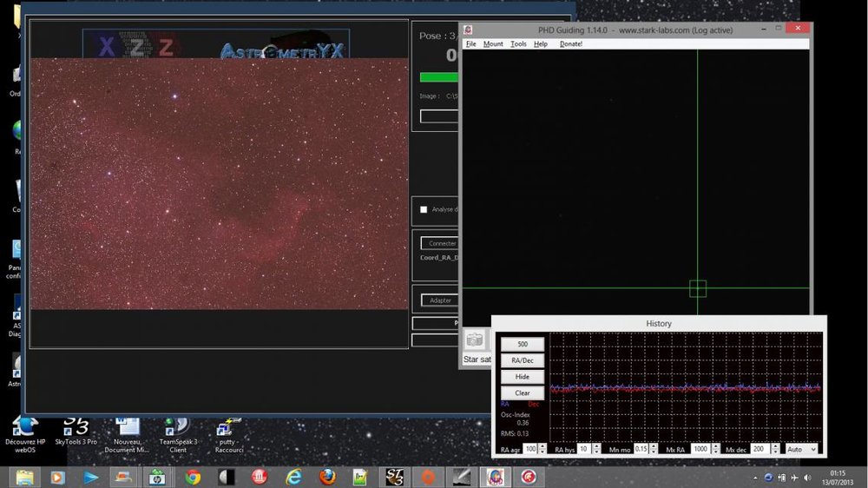Click the battery status tray icon

pos(782,478)
